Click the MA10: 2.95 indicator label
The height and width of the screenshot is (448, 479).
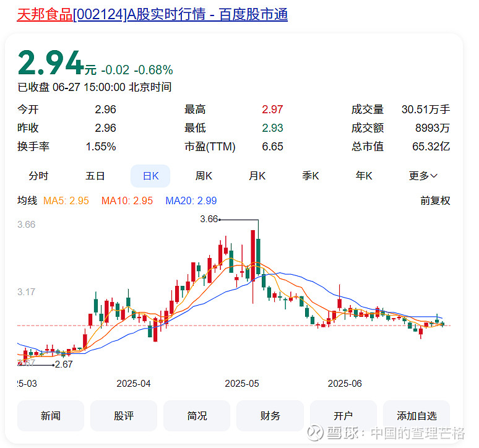tap(127, 200)
